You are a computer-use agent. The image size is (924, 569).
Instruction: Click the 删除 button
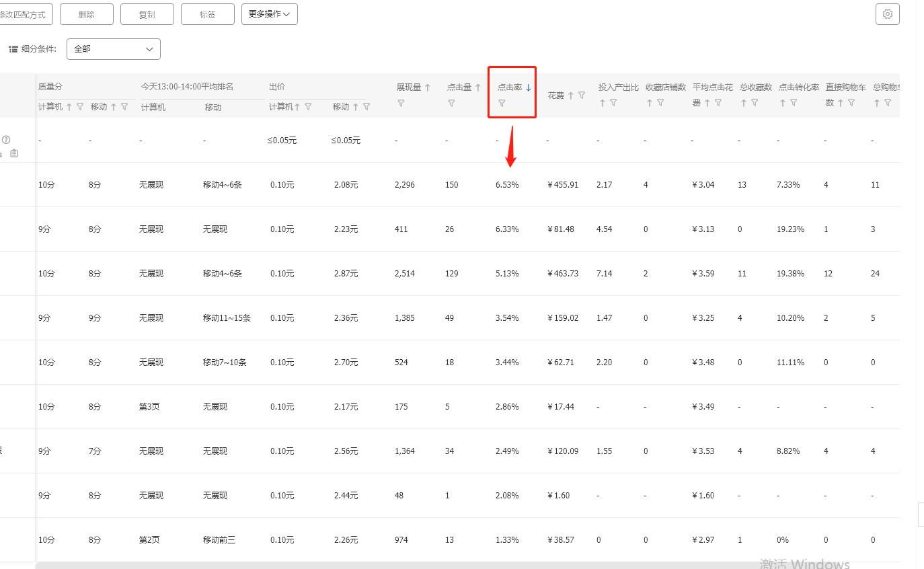86,13
